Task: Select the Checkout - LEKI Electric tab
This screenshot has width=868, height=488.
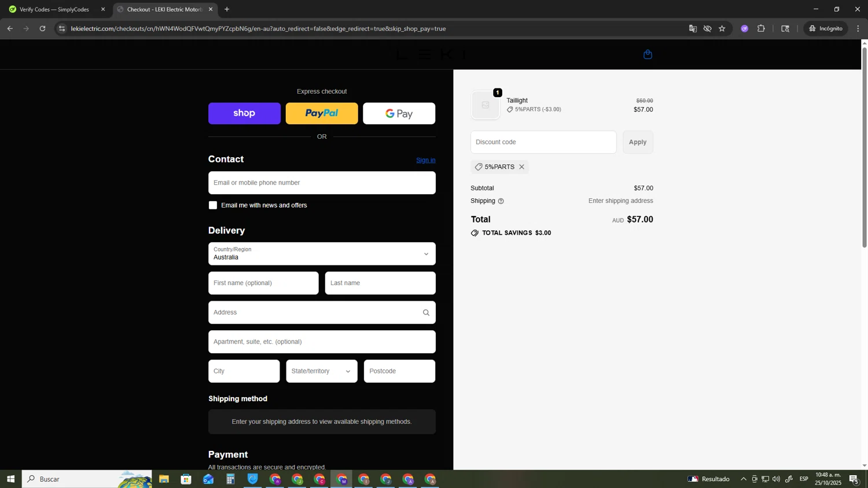Action: 164,9
